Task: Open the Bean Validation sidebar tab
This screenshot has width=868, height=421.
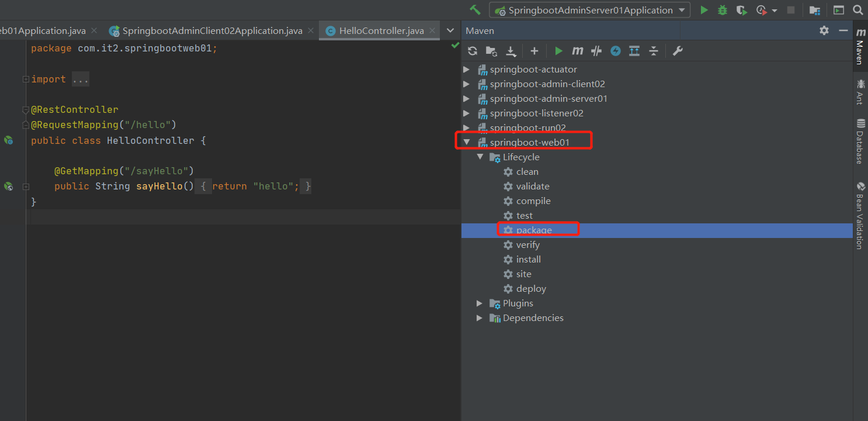Action: [x=860, y=216]
